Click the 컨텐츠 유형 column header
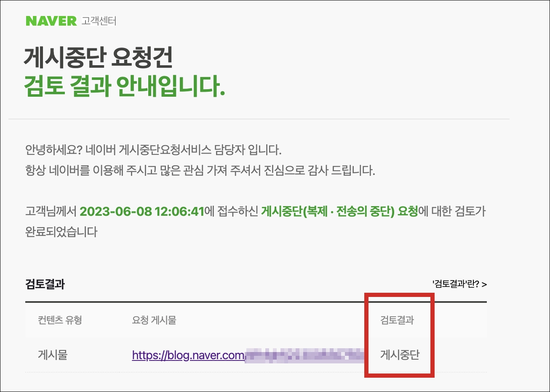Image resolution: width=550 pixels, height=392 pixels. 60,320
